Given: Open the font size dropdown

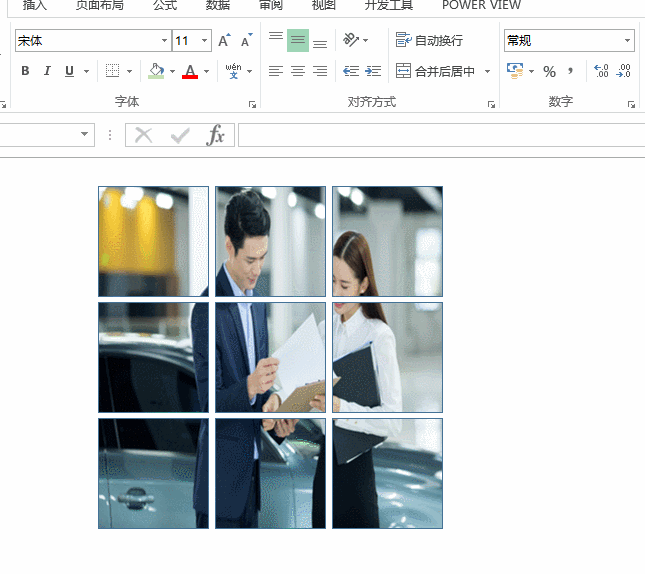Looking at the screenshot, I should coord(205,41).
